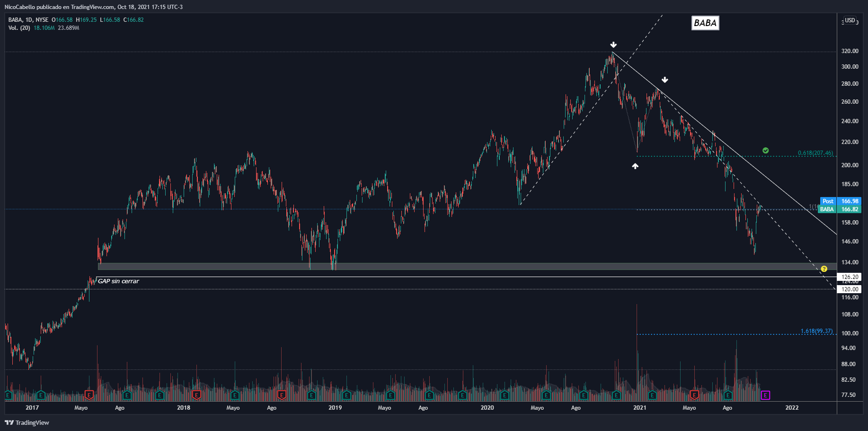The height and width of the screenshot is (431, 868).
Task: Click the 320.00 price scale label
Action: 850,51
